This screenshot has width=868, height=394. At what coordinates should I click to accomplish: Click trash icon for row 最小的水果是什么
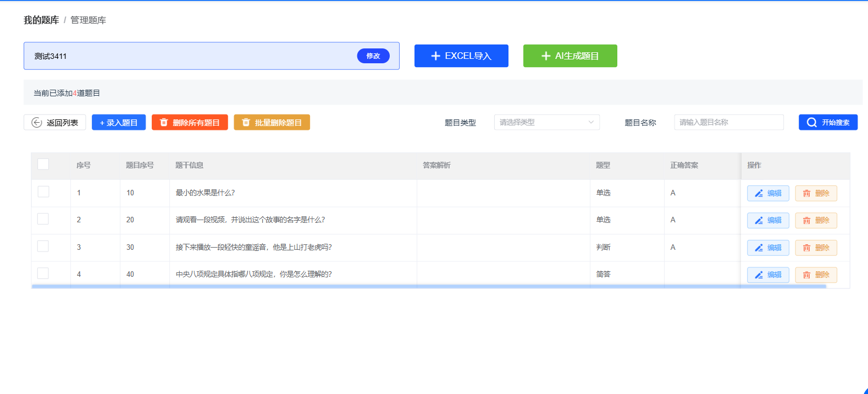(806, 194)
